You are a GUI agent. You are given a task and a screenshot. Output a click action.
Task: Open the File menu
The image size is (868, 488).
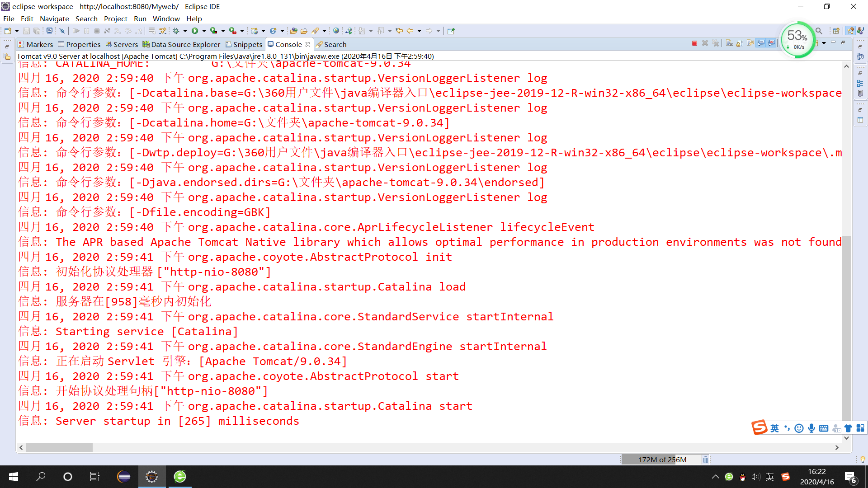tap(9, 19)
